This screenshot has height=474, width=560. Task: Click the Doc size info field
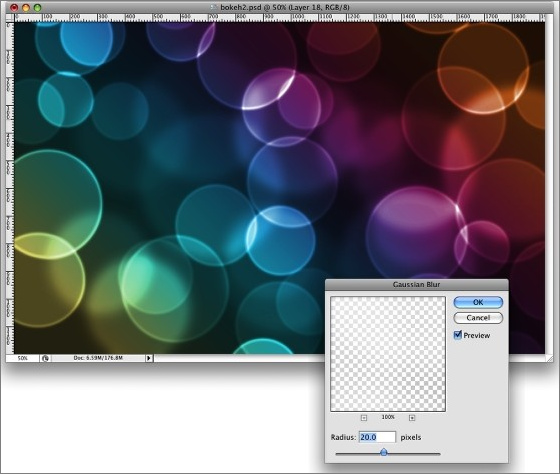click(98, 358)
